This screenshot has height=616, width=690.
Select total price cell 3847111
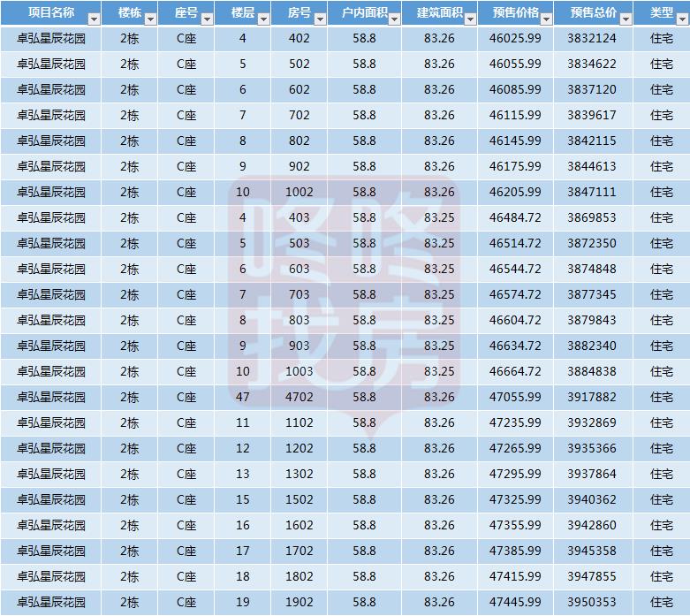(x=592, y=192)
